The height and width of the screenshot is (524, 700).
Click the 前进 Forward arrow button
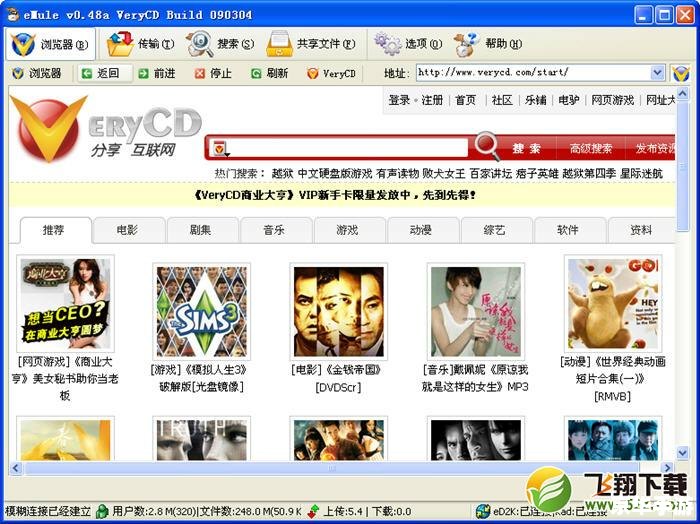point(157,73)
